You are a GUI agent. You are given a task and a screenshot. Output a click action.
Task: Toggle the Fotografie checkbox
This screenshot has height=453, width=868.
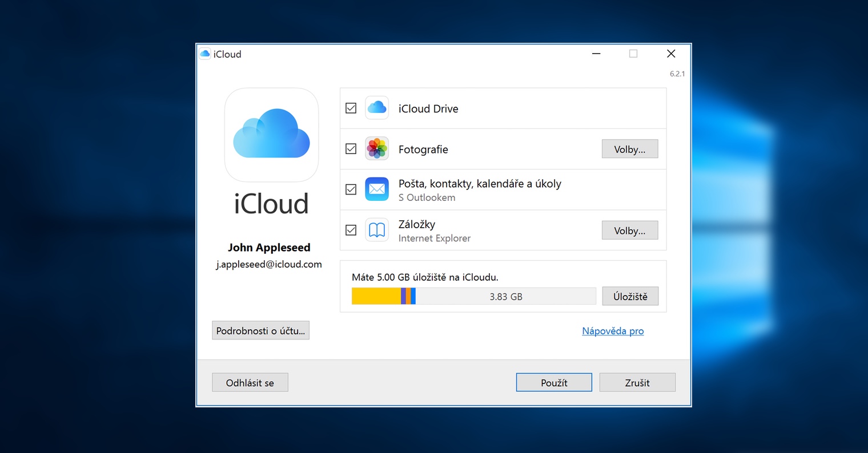351,149
